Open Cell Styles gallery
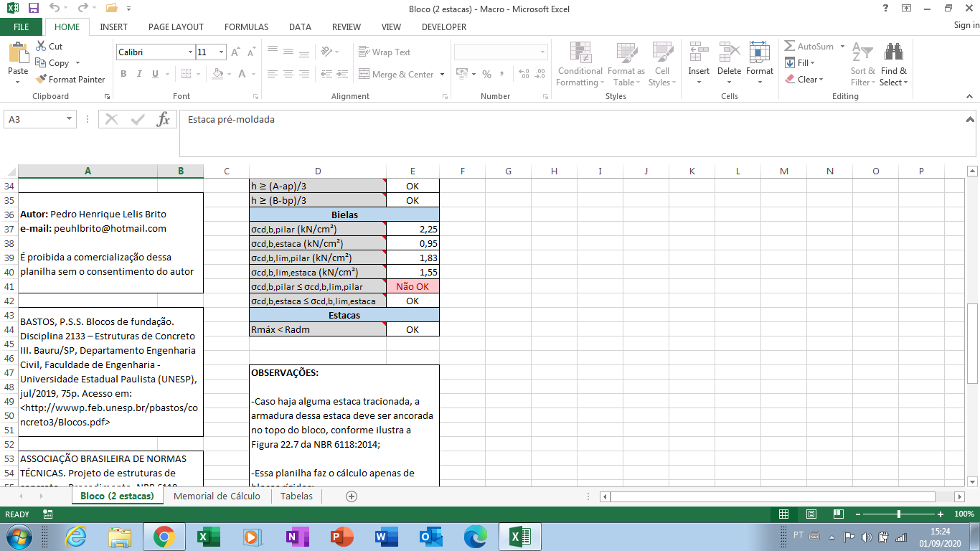The height and width of the screenshot is (551, 980). point(661,63)
